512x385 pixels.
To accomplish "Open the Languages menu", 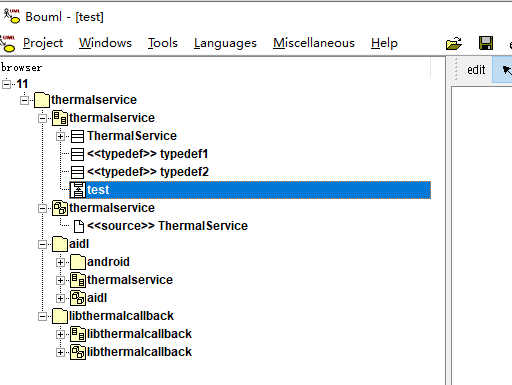I will tap(225, 43).
